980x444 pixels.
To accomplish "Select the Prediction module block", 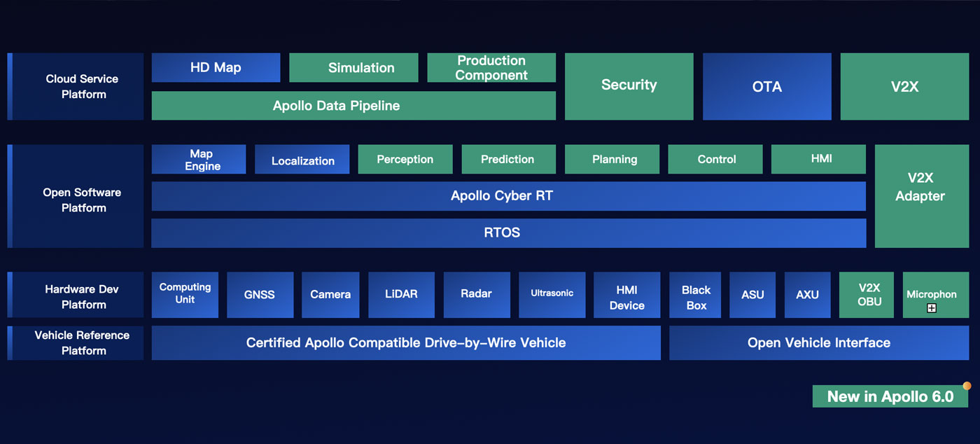I will [x=509, y=160].
